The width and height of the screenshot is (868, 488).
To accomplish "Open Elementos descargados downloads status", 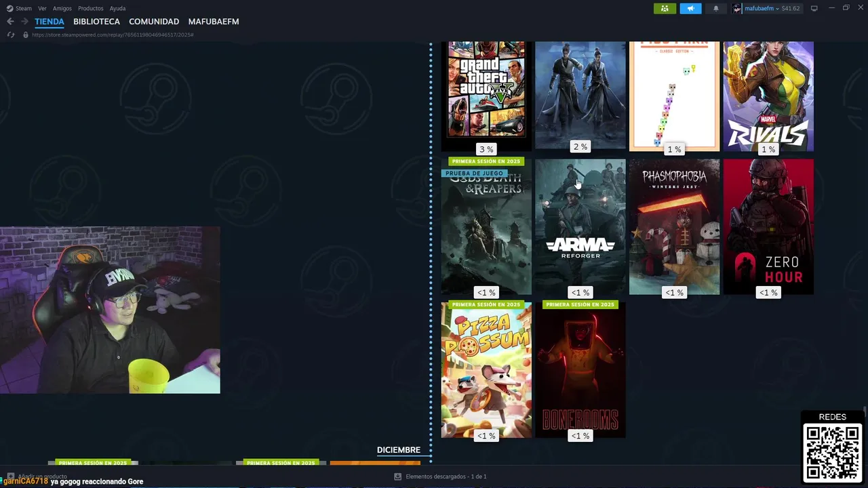I will pyautogui.click(x=446, y=476).
